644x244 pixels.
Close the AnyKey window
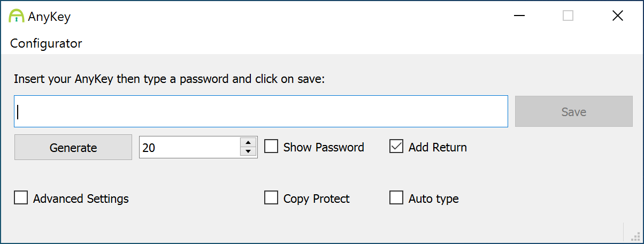tap(617, 16)
